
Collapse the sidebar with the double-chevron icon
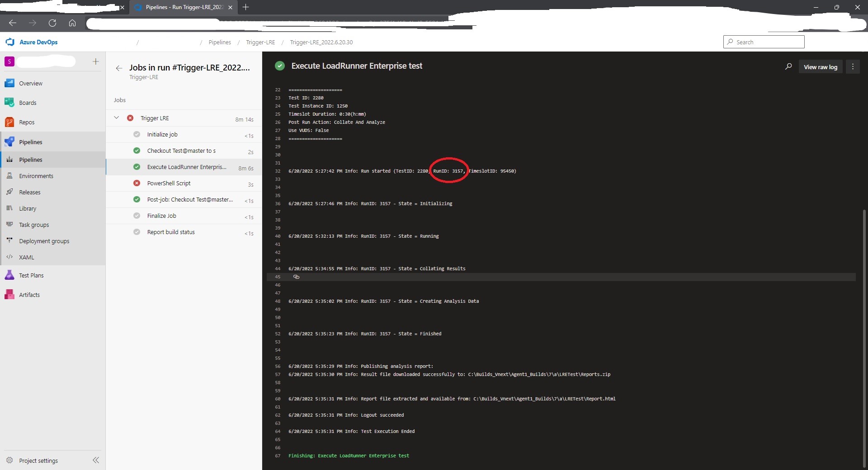click(96, 460)
